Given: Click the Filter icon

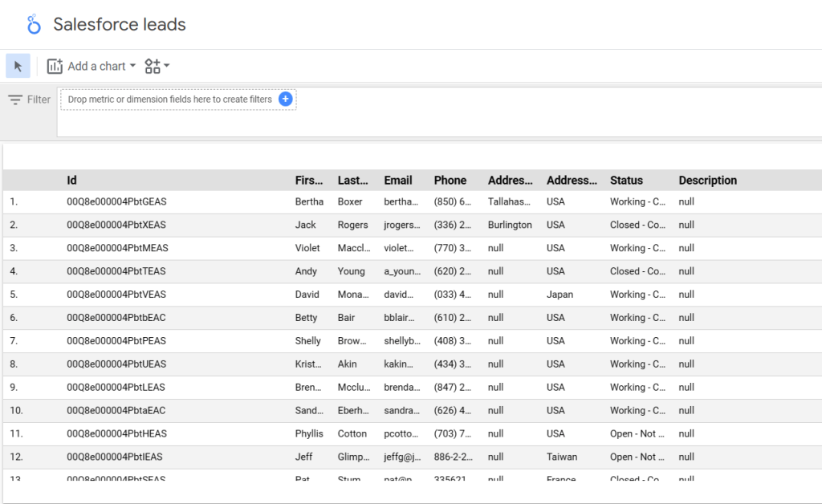Looking at the screenshot, I should (x=15, y=100).
